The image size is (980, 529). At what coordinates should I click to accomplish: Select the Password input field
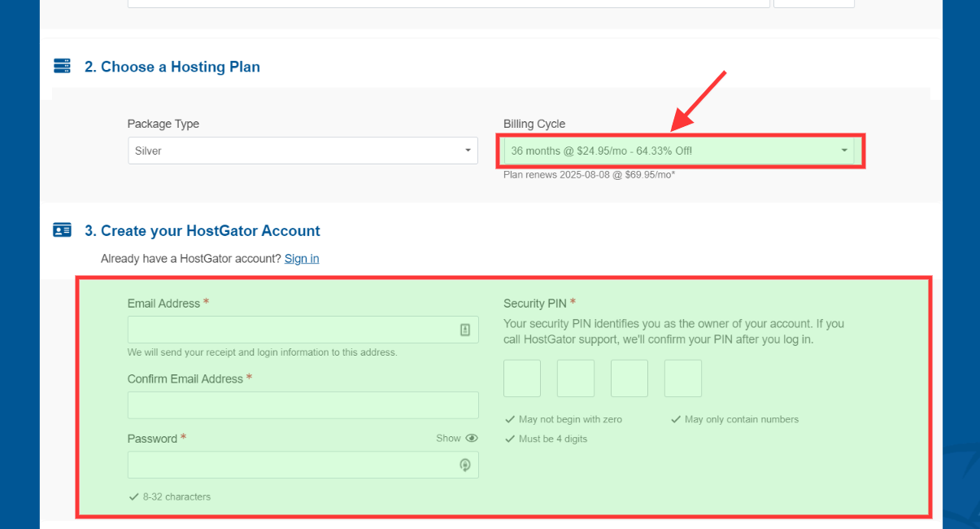pyautogui.click(x=291, y=465)
